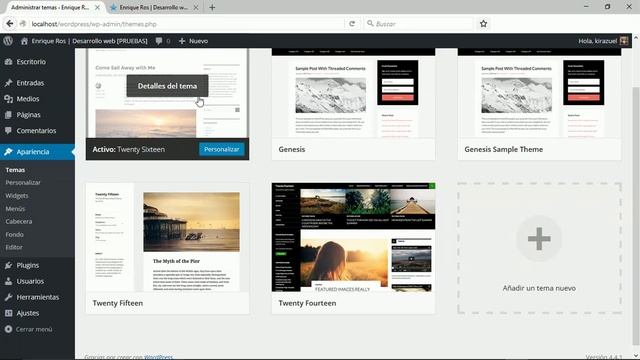640x360 pixels.
Task: Open a new browser tab with plus
Action: 212,7
